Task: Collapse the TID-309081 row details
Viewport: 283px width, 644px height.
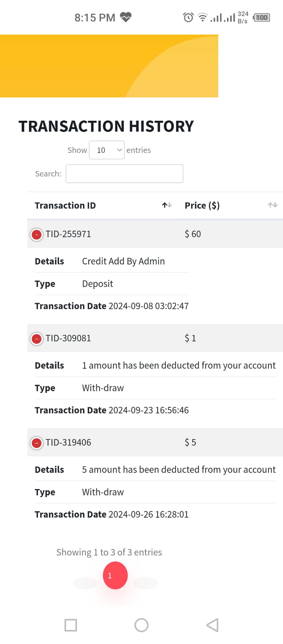Action: tap(37, 339)
